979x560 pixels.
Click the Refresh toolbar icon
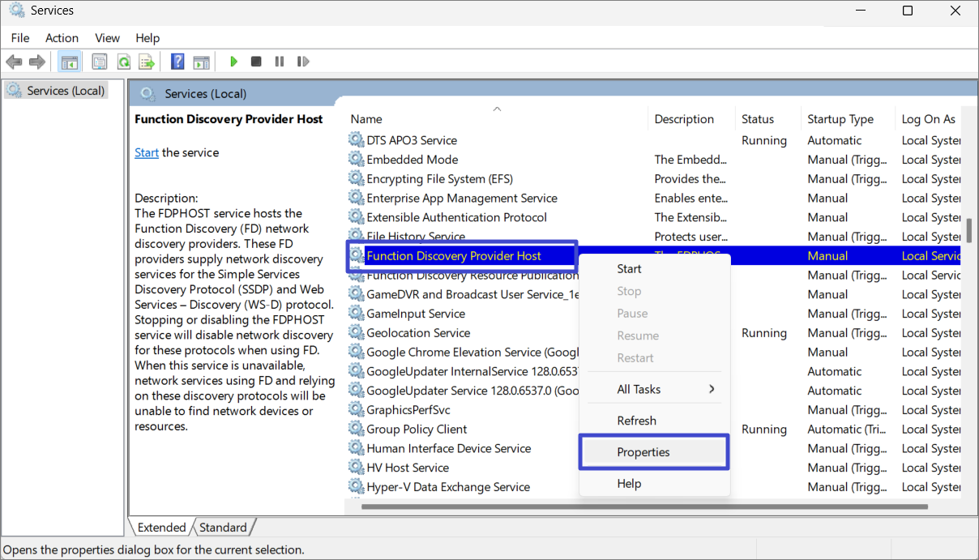[x=123, y=62]
